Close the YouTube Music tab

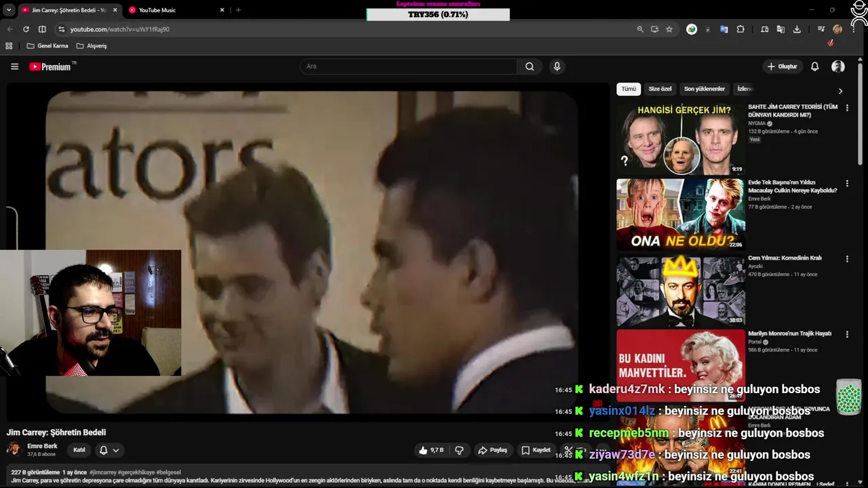pos(222,10)
